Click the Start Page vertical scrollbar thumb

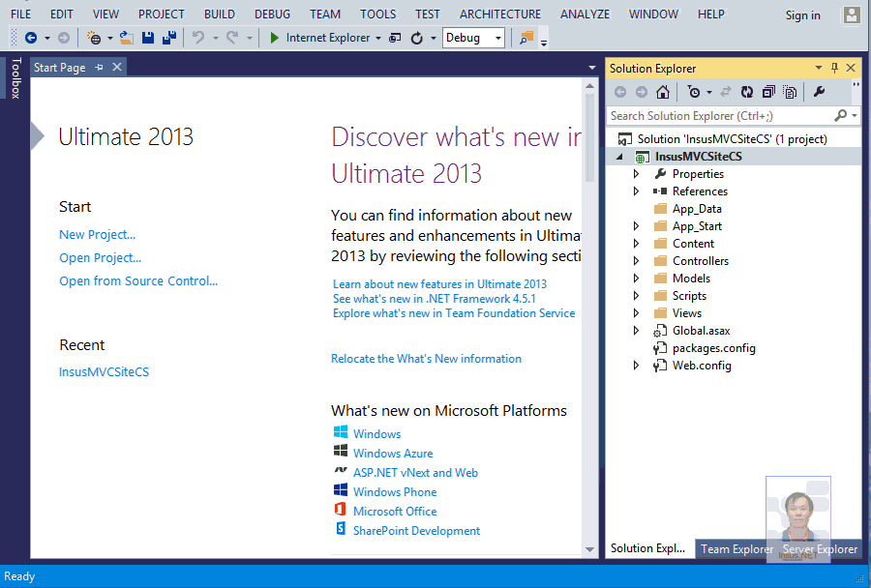pyautogui.click(x=589, y=137)
